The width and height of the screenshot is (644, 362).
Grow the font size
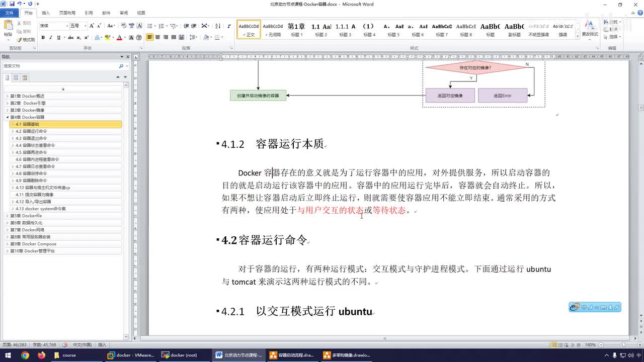[92, 26]
